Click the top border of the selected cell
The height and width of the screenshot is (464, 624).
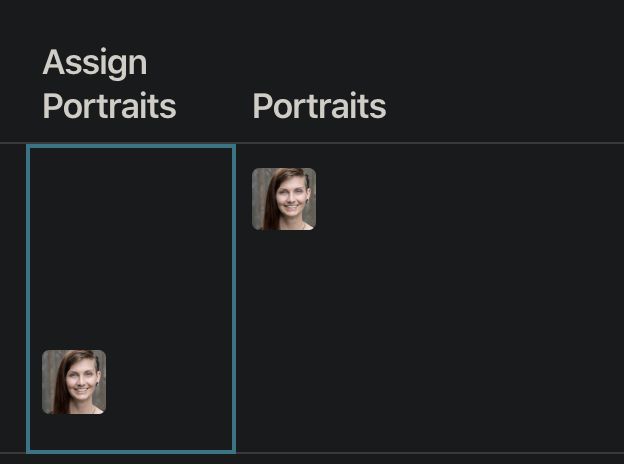point(131,146)
